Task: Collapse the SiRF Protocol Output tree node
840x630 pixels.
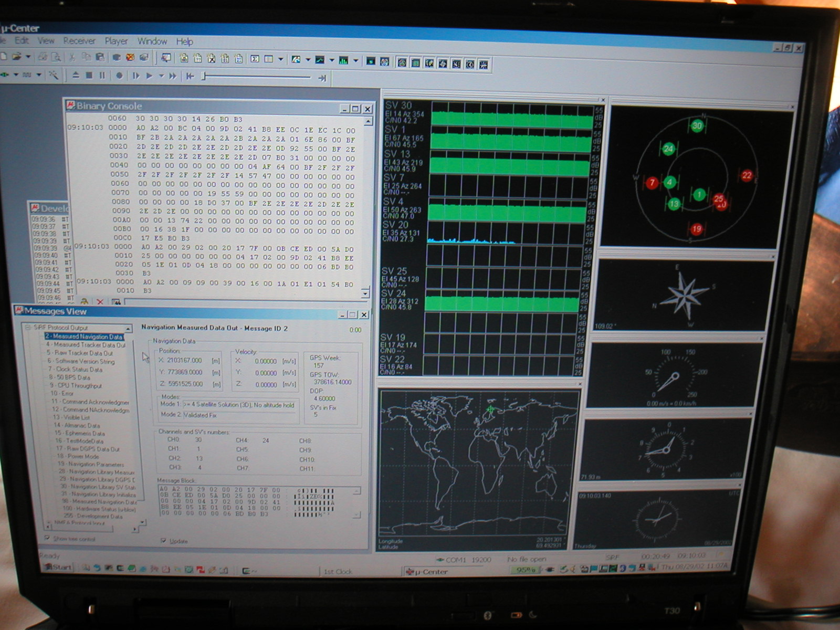Action: pyautogui.click(x=28, y=327)
